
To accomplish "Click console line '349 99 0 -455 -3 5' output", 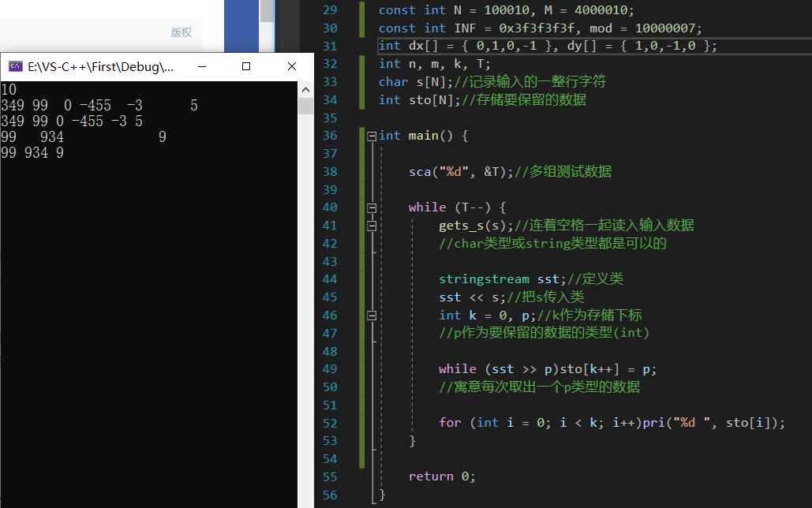I will pos(72,121).
